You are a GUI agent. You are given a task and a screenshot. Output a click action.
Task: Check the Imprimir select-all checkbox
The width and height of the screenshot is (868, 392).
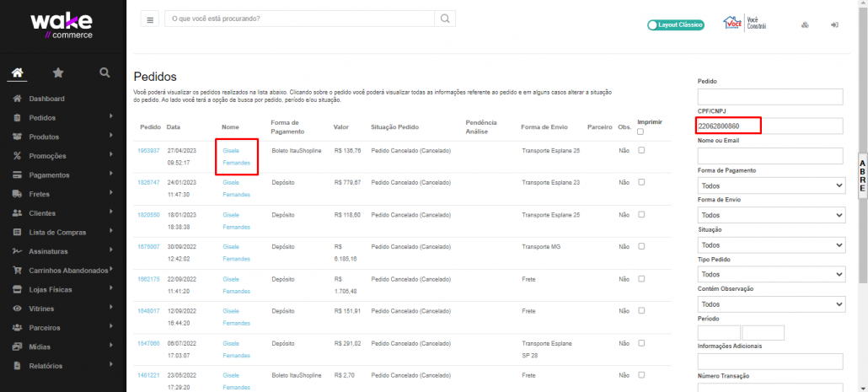click(x=642, y=132)
